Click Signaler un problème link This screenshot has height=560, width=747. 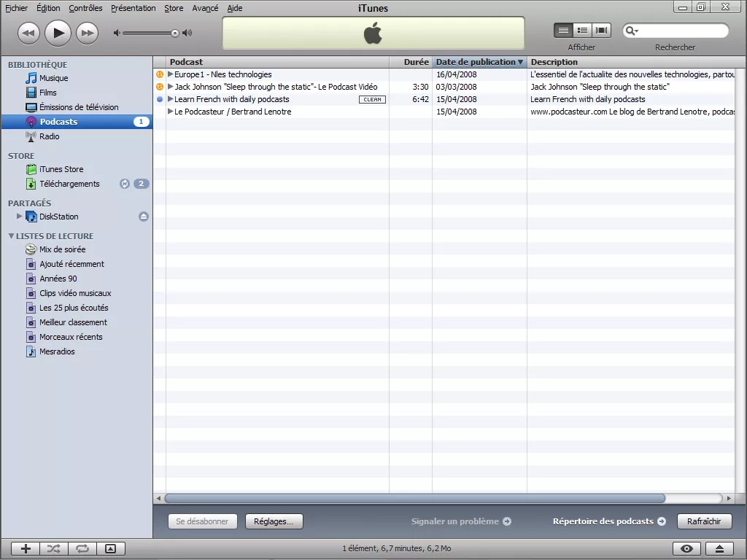click(461, 521)
